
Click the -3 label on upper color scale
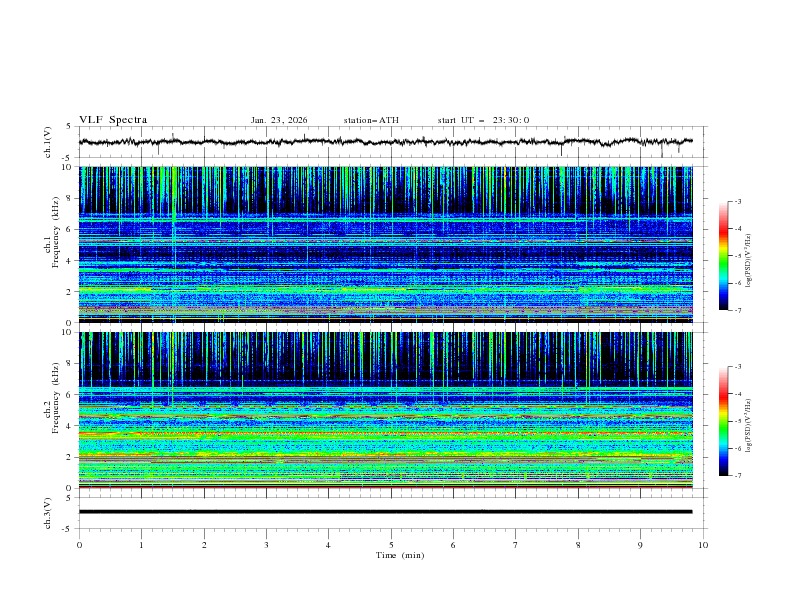click(737, 202)
